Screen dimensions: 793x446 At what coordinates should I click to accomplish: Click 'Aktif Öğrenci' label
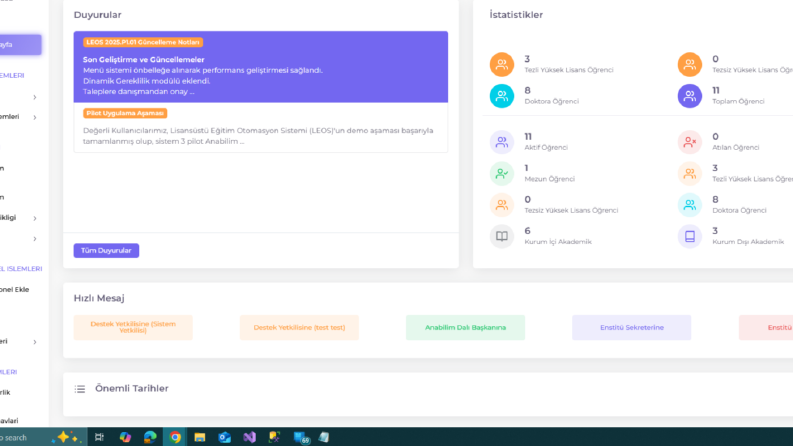pyautogui.click(x=546, y=148)
